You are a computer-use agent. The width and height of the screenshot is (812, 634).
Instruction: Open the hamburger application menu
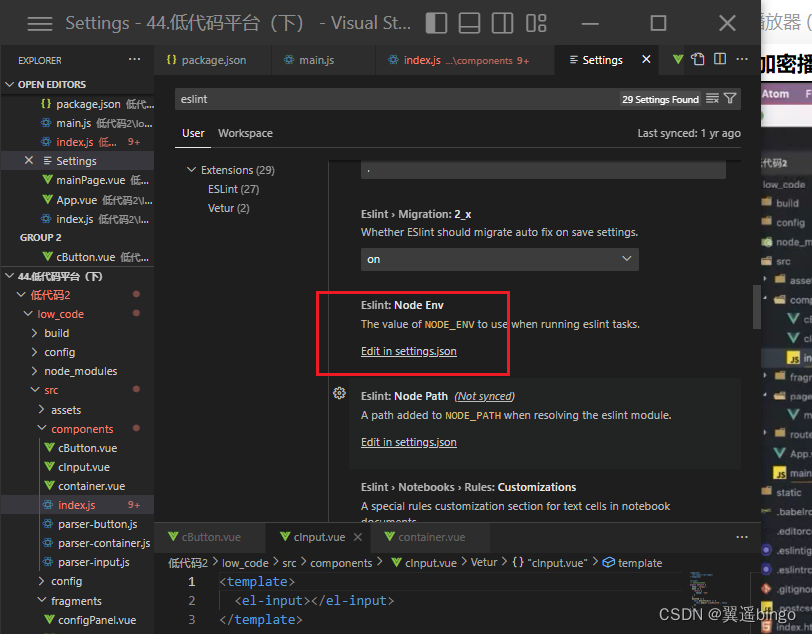click(40, 23)
